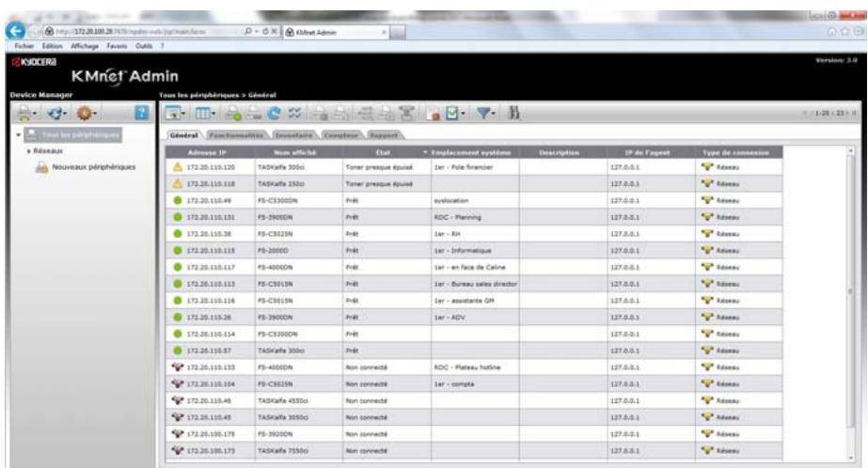Sort by IP de l'agent column header
The width and height of the screenshot is (868, 468).
click(x=651, y=152)
